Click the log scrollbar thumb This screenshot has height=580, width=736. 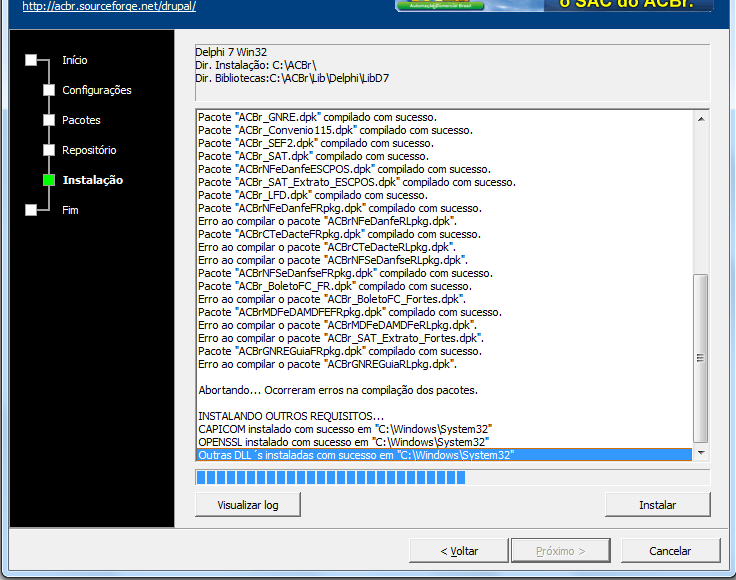tap(701, 358)
